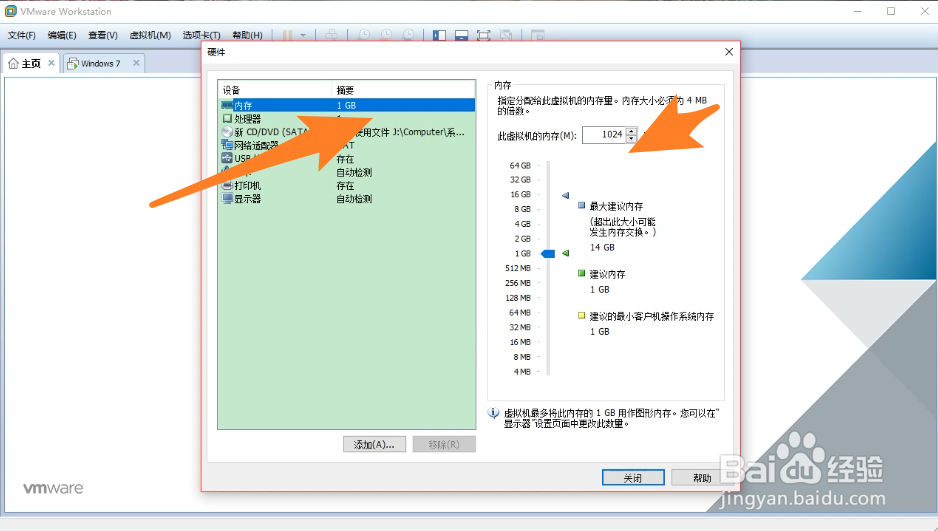
Task: Switch to the 主页 tab
Action: click(x=31, y=63)
